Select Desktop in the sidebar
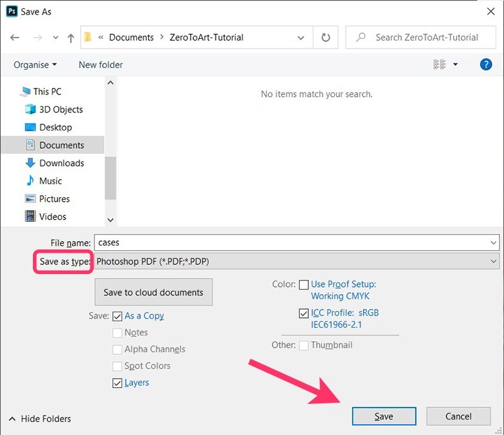The image size is (504, 435). tap(48, 127)
